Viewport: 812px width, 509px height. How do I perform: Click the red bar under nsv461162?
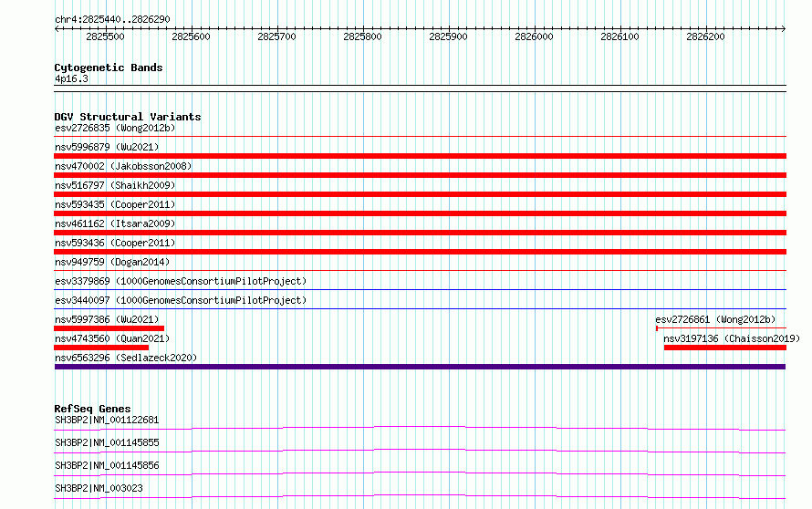tap(420, 233)
